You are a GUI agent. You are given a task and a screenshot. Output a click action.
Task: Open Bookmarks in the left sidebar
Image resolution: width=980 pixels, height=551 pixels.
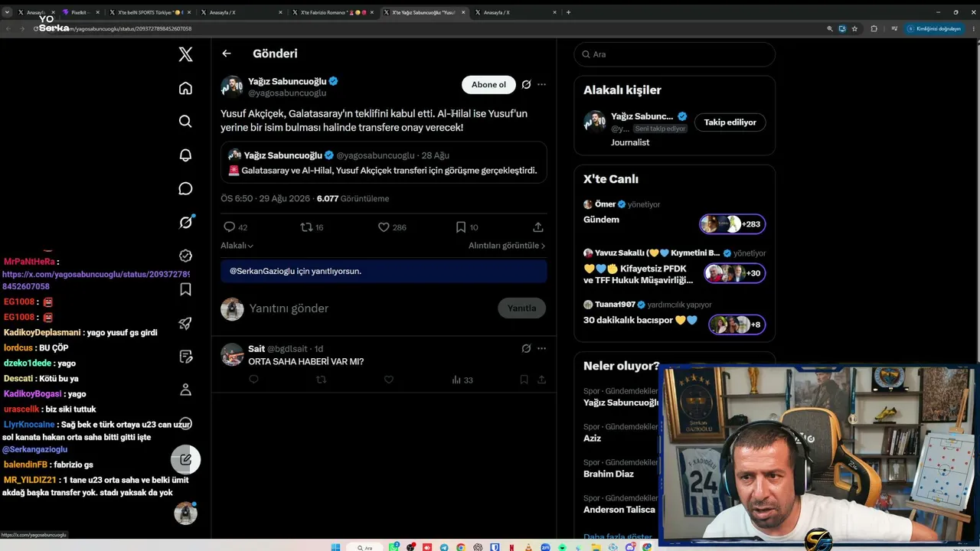(x=185, y=289)
